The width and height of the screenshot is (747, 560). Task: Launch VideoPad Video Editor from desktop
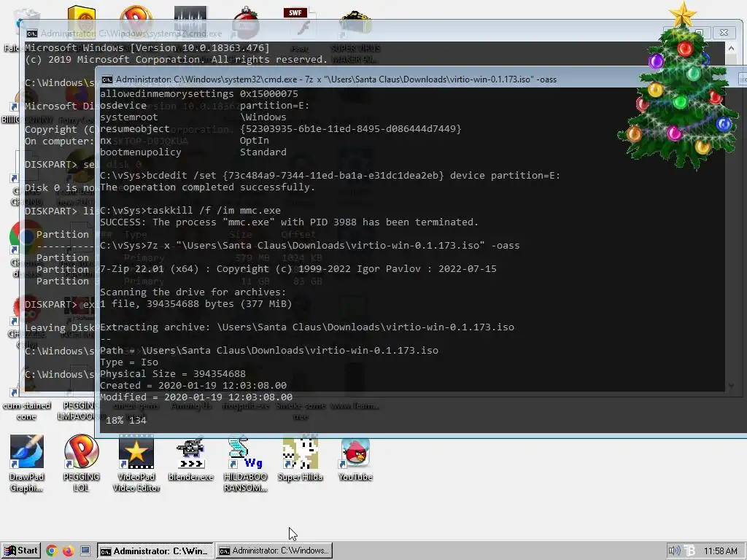[136, 463]
